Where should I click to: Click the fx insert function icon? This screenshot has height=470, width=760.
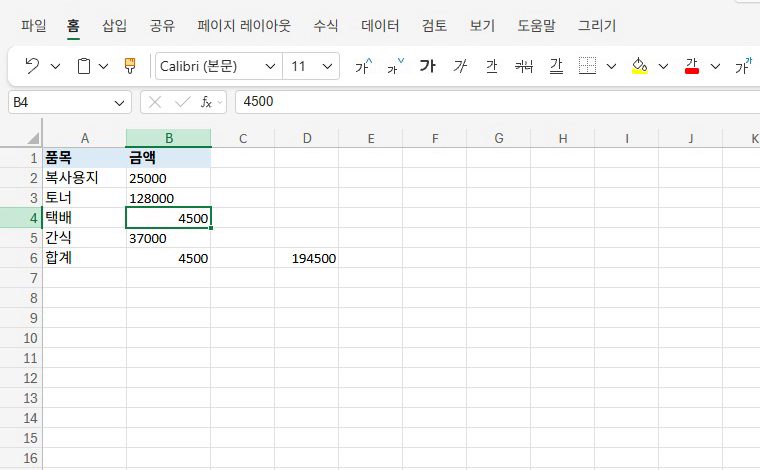(206, 102)
